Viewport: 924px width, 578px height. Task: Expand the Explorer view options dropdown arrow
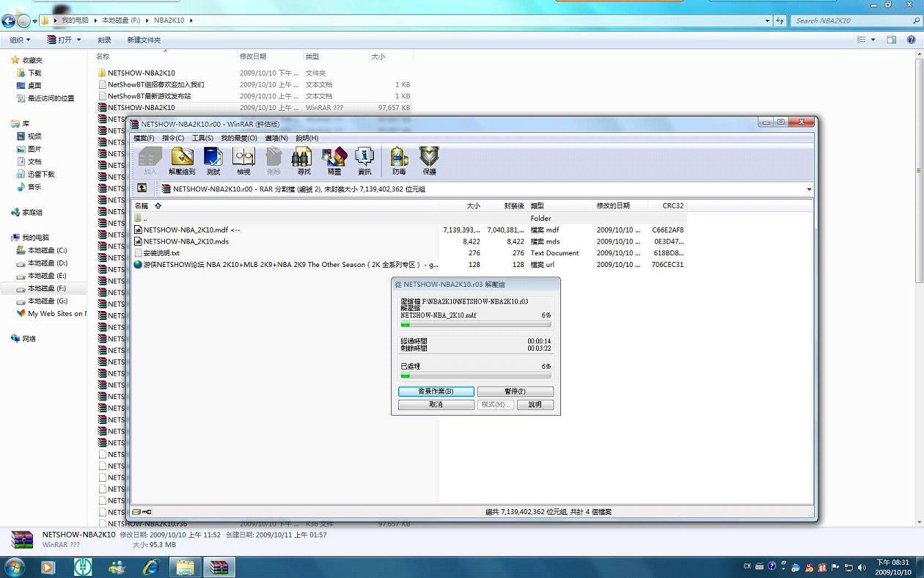click(873, 40)
